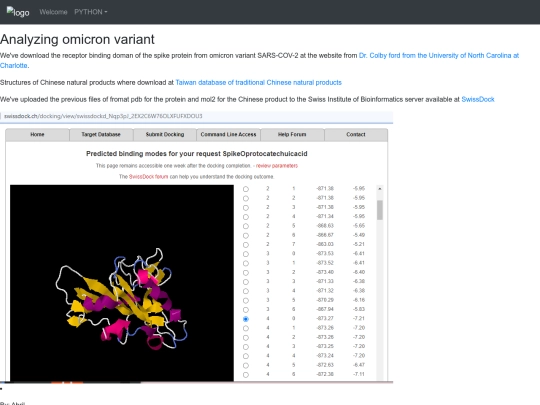
Task: Select radio for cluster 3 element 0
Action: click(x=246, y=254)
